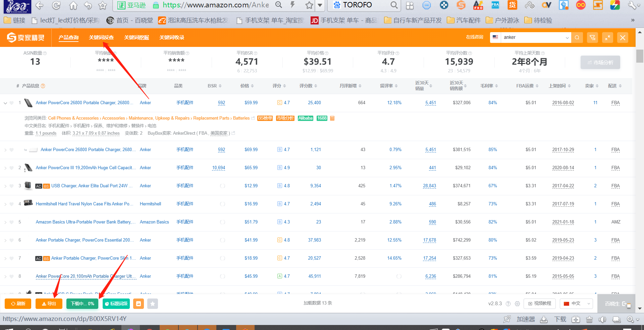Click the grayed 市场分析 button at top right

(x=600, y=62)
